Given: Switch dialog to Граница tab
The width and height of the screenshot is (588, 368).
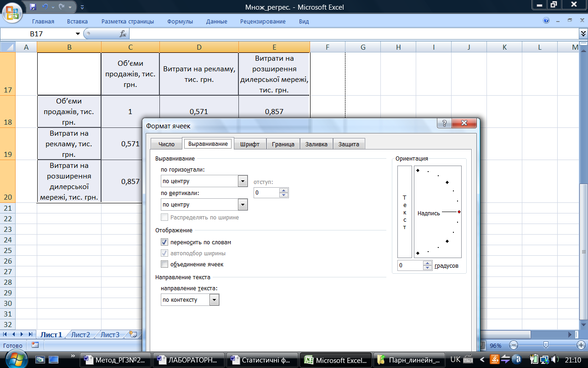Looking at the screenshot, I should [283, 144].
